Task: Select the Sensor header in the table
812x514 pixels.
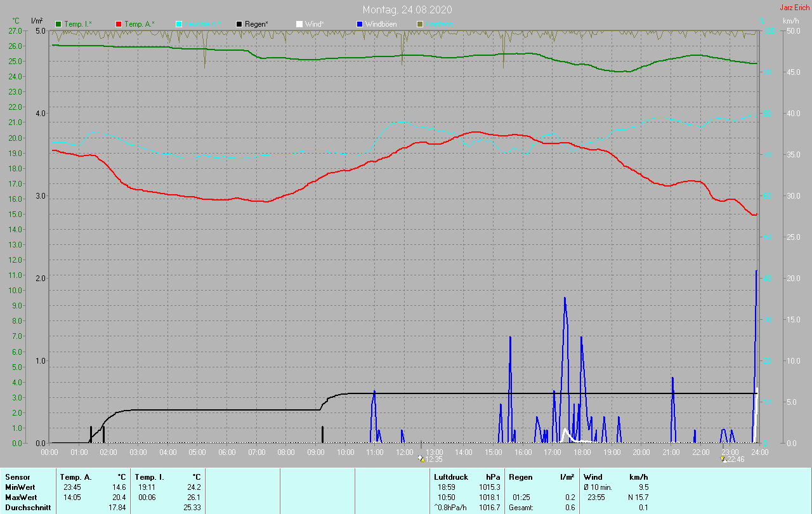Action: [17, 477]
